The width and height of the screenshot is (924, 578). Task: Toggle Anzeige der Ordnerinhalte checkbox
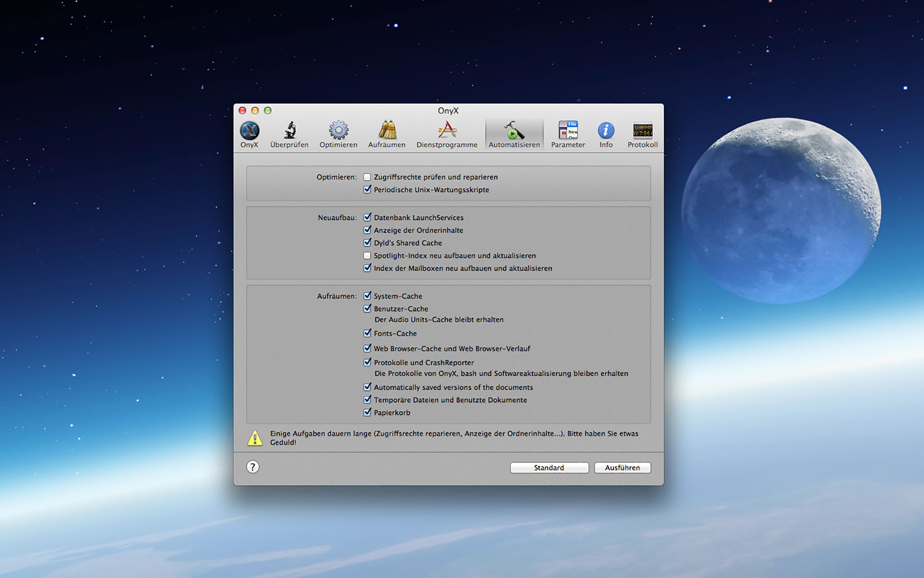[367, 230]
